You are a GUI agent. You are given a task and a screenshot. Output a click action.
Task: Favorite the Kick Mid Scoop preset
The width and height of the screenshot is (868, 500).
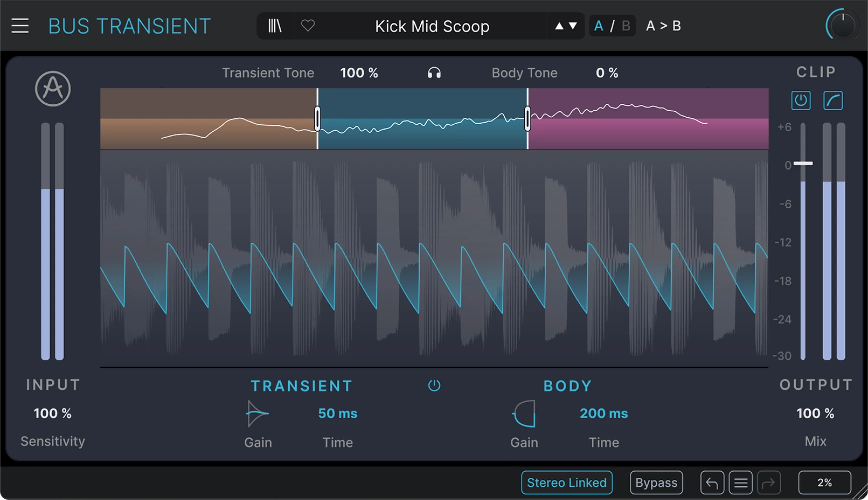307,25
